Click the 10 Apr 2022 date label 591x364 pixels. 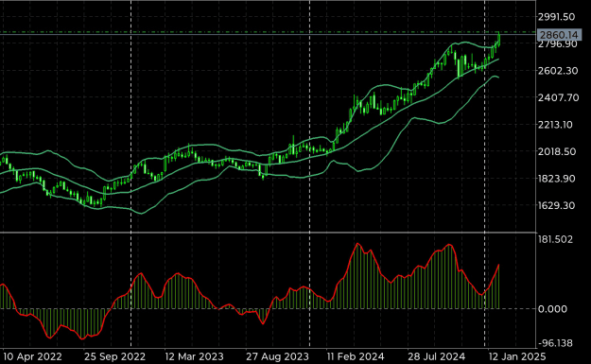coord(32,356)
